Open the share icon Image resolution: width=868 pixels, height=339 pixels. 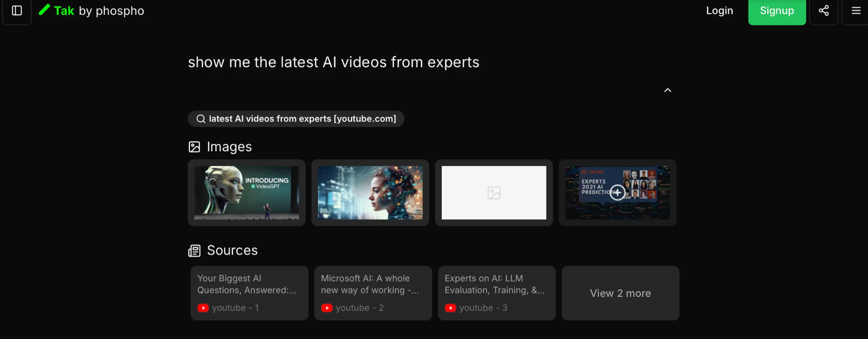click(824, 10)
